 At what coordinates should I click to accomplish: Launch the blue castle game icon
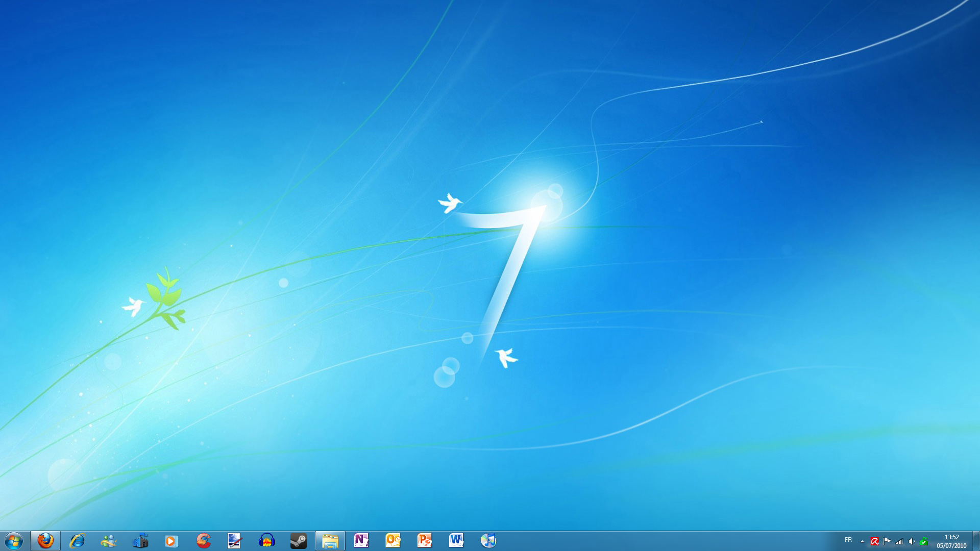140,541
